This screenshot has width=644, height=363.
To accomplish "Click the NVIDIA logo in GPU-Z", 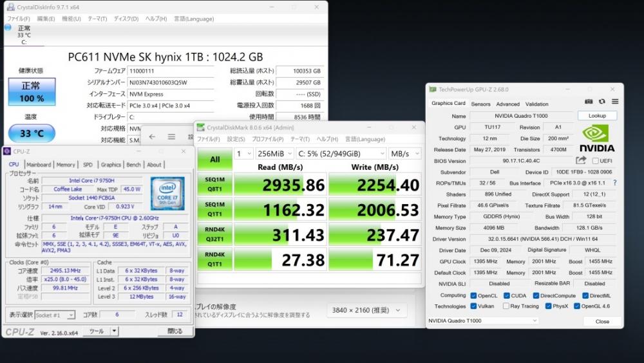I will 597,139.
